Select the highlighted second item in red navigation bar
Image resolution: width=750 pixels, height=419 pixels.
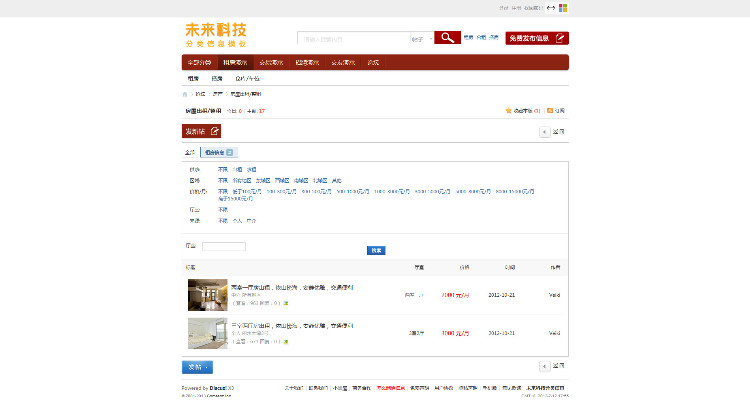235,63
